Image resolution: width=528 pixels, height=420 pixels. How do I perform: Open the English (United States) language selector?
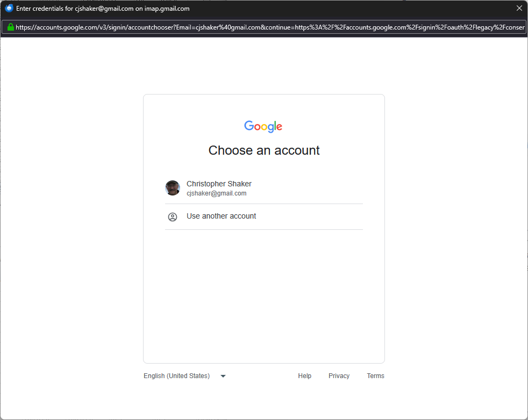(x=176, y=376)
